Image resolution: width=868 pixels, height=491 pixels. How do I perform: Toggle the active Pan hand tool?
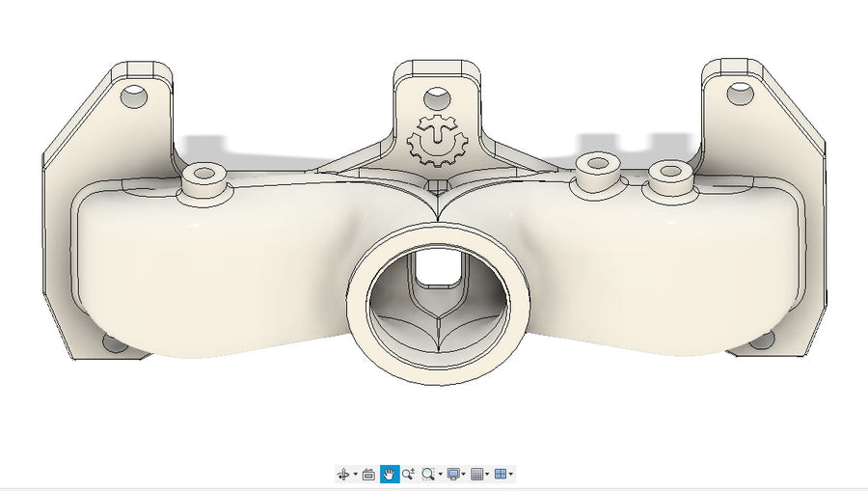point(390,474)
